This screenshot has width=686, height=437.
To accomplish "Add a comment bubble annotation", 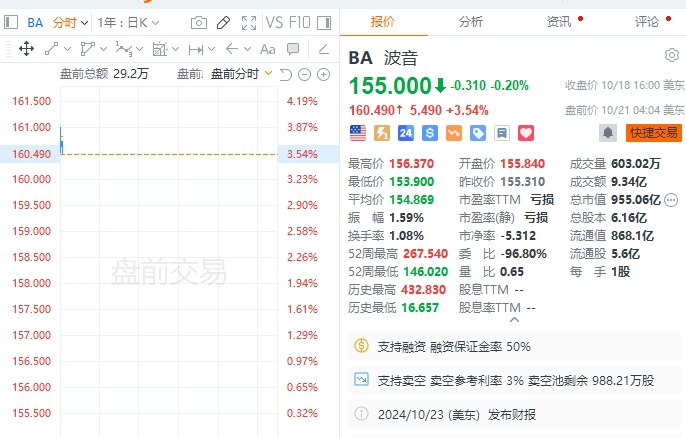I will click(293, 49).
